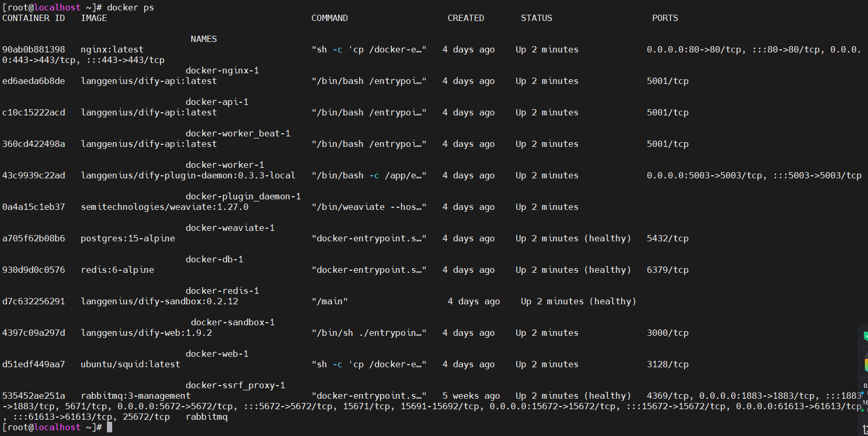Select the CONTAINER ID column header
868x436 pixels.
[x=34, y=18]
